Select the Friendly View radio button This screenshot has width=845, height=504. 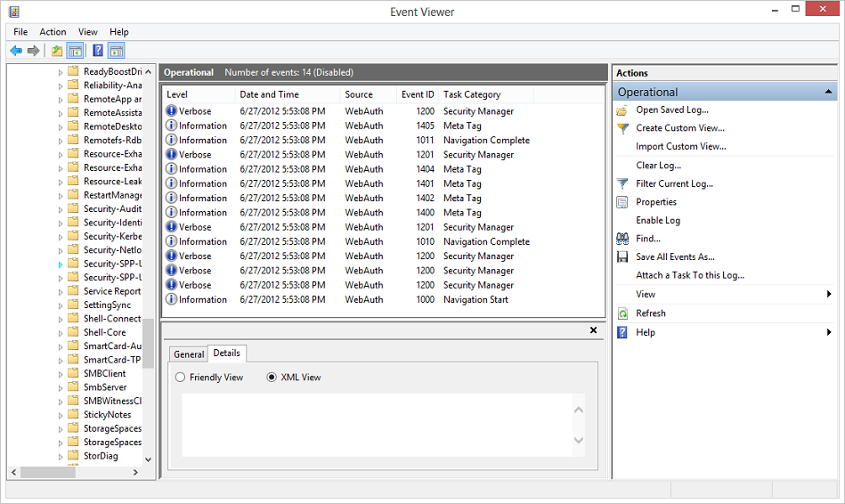[180, 378]
